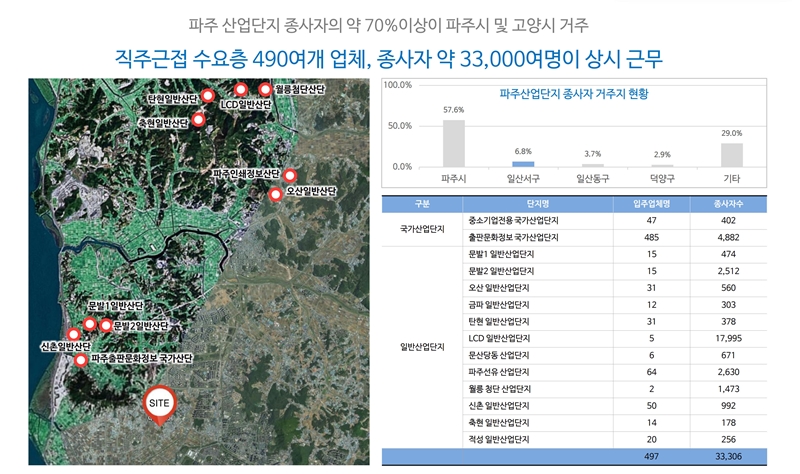Click the 입주업체명 table header
The width and height of the screenshot is (800, 474).
[x=651, y=203]
